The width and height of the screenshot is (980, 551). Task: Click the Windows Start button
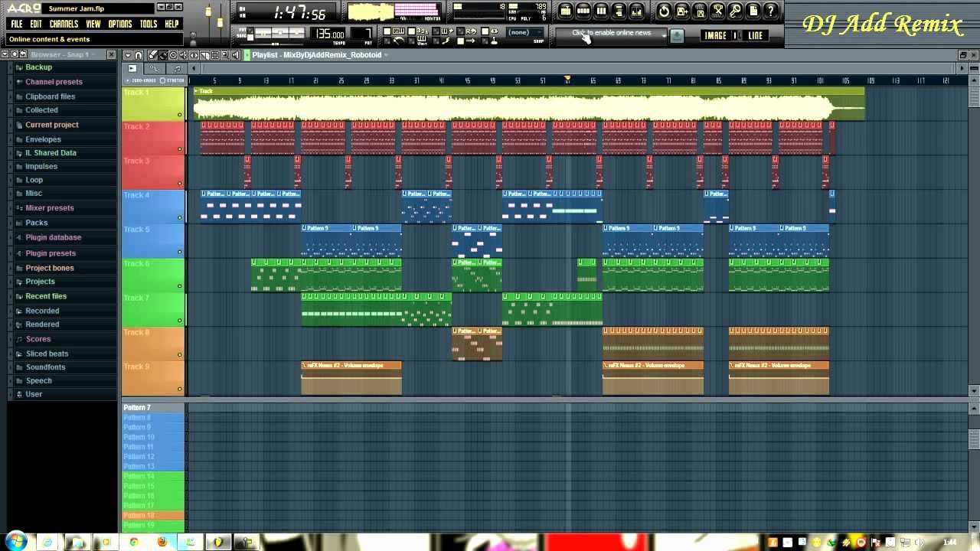[16, 542]
